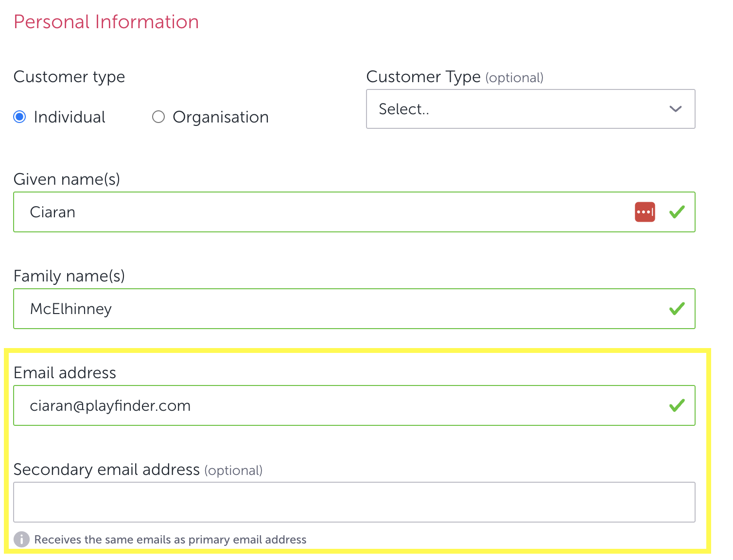Click the 'Receives the same emails' hint text

(170, 540)
